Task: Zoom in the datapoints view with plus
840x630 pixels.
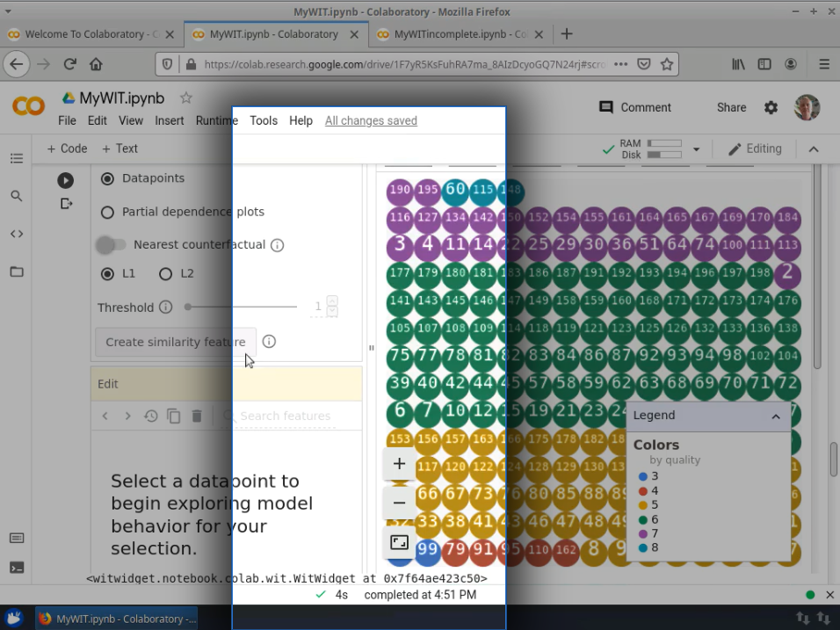Action: tap(399, 463)
